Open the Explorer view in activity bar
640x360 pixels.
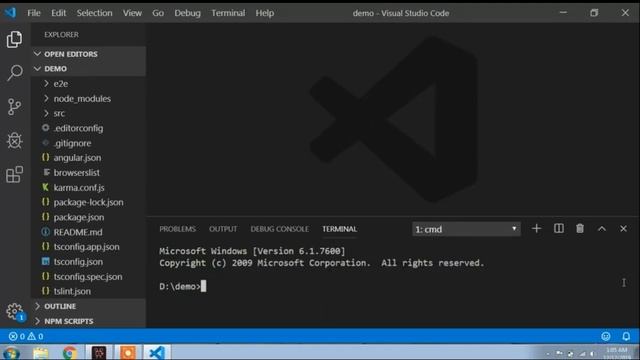coord(14,39)
